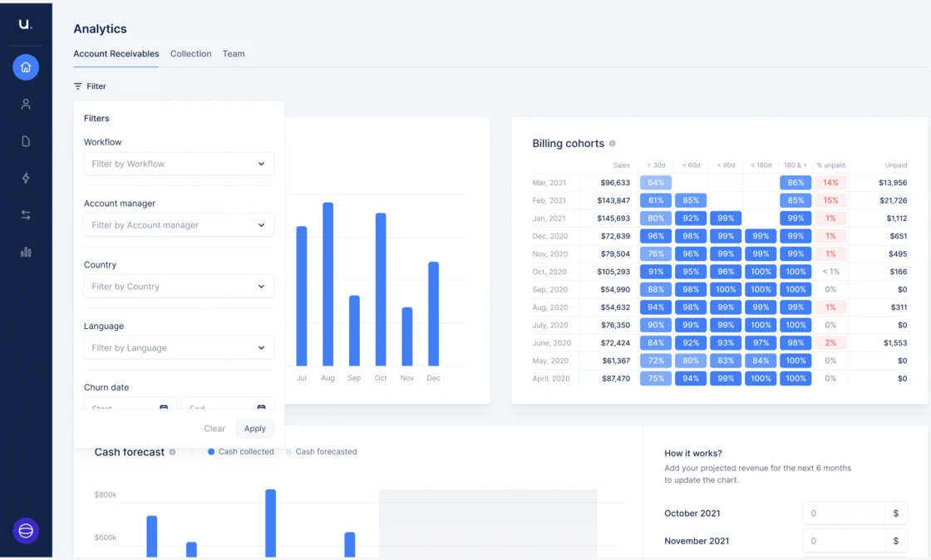Open the lightning bolt icon in the sidebar
Viewport: 931px width, 560px height.
tap(26, 178)
